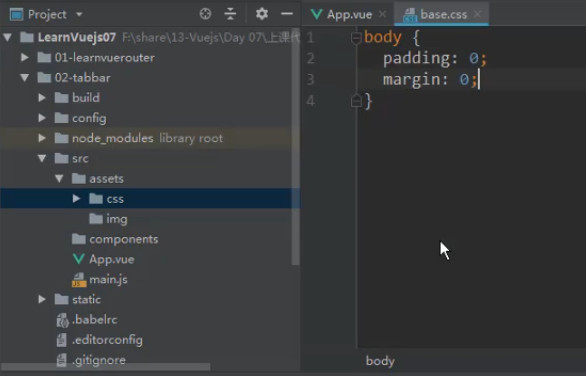Click the .editorconfig file icon
This screenshot has width=586, height=376.
[x=62, y=340]
